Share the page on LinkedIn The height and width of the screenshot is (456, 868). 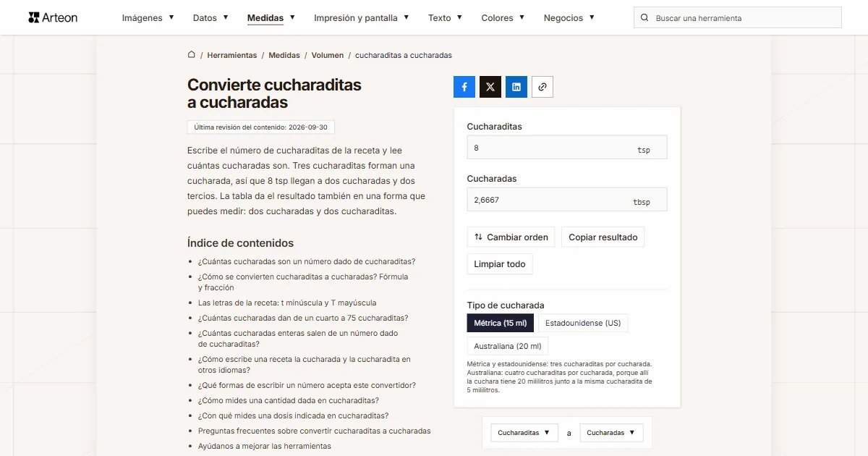516,87
